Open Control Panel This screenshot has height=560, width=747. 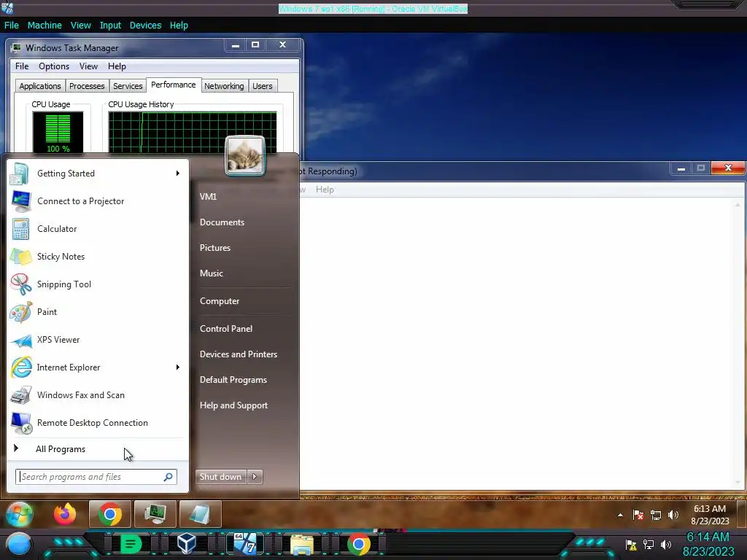(226, 329)
